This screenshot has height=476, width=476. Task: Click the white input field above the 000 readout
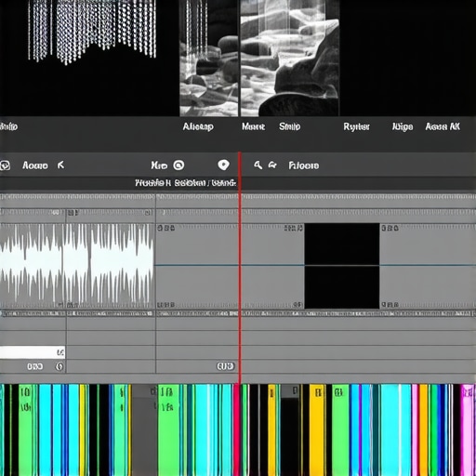(33, 352)
